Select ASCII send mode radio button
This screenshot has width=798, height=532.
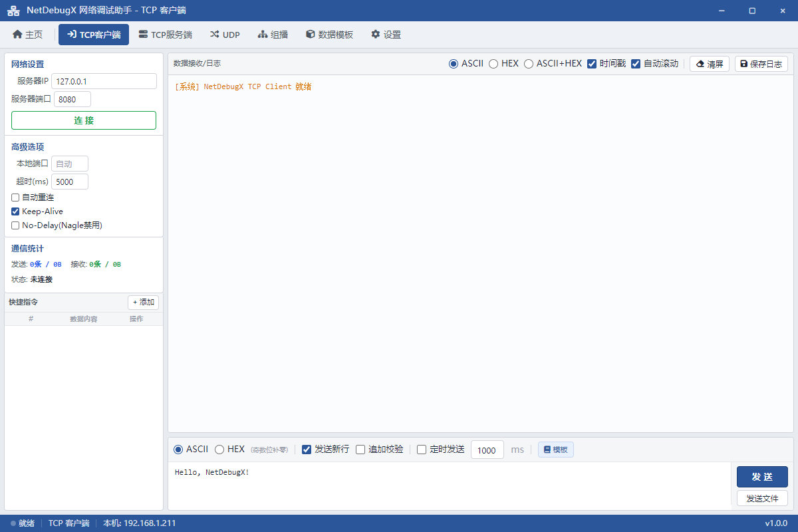[178, 450]
